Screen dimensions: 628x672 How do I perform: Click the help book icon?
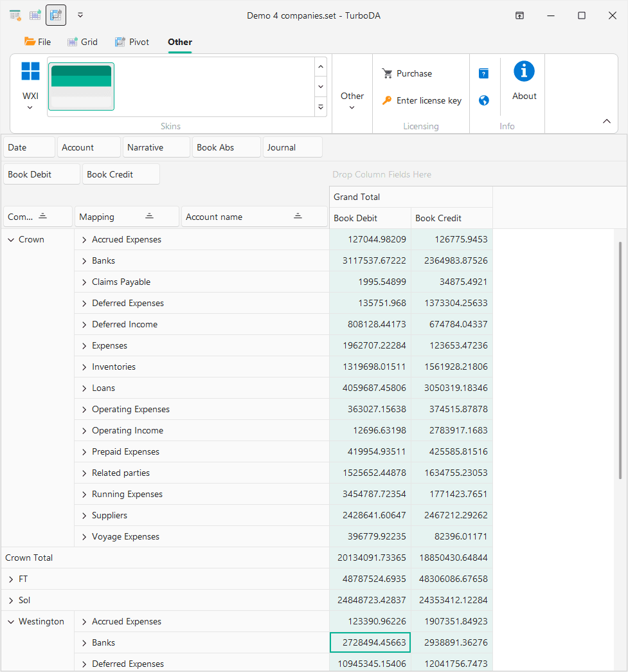(x=483, y=74)
